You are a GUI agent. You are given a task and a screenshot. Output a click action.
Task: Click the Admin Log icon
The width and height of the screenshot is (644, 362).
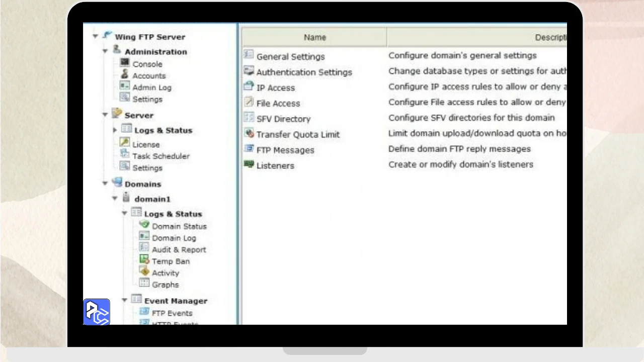[x=124, y=86]
